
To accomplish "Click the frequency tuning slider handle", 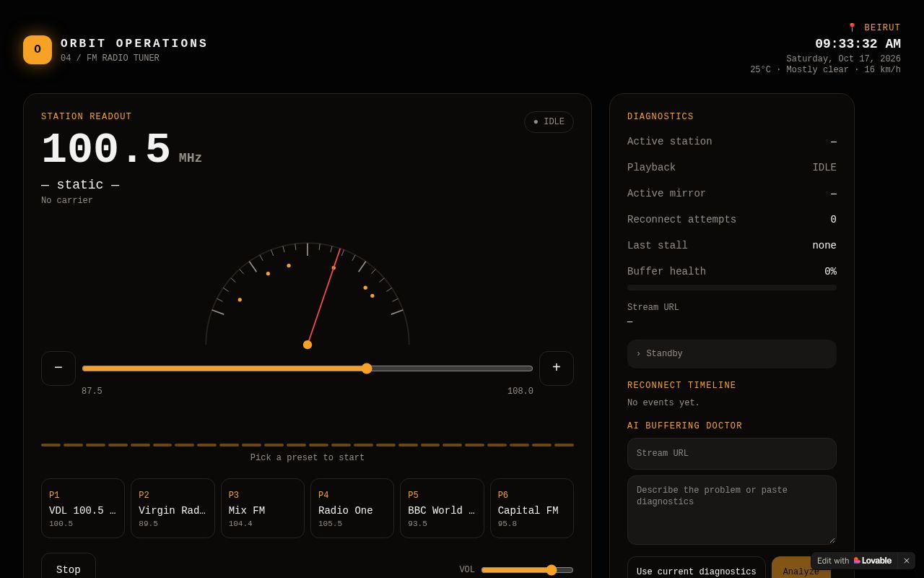I will [x=367, y=368].
